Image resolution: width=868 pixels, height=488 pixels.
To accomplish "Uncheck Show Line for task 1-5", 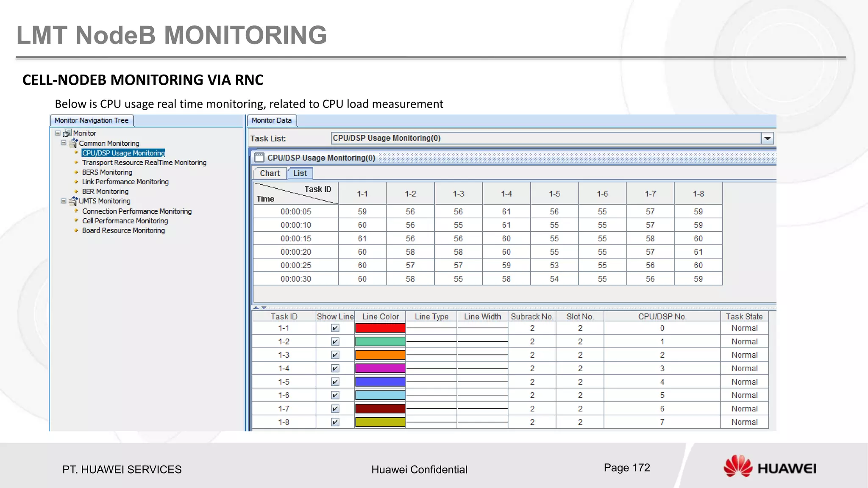I will coord(335,382).
